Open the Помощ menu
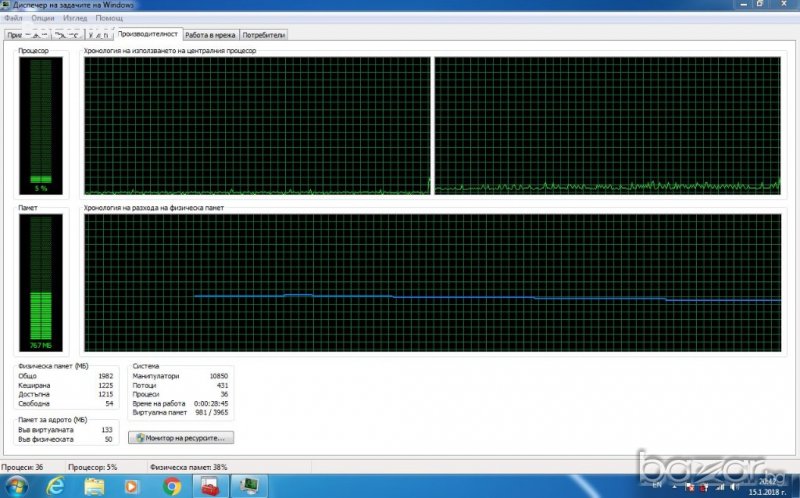This screenshot has height=498, width=800. (x=110, y=18)
